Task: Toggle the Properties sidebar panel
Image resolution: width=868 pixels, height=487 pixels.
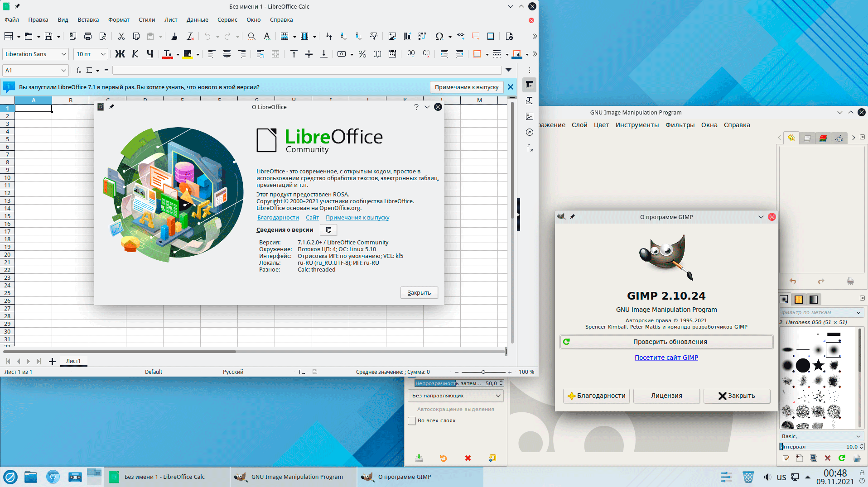Action: (x=530, y=85)
